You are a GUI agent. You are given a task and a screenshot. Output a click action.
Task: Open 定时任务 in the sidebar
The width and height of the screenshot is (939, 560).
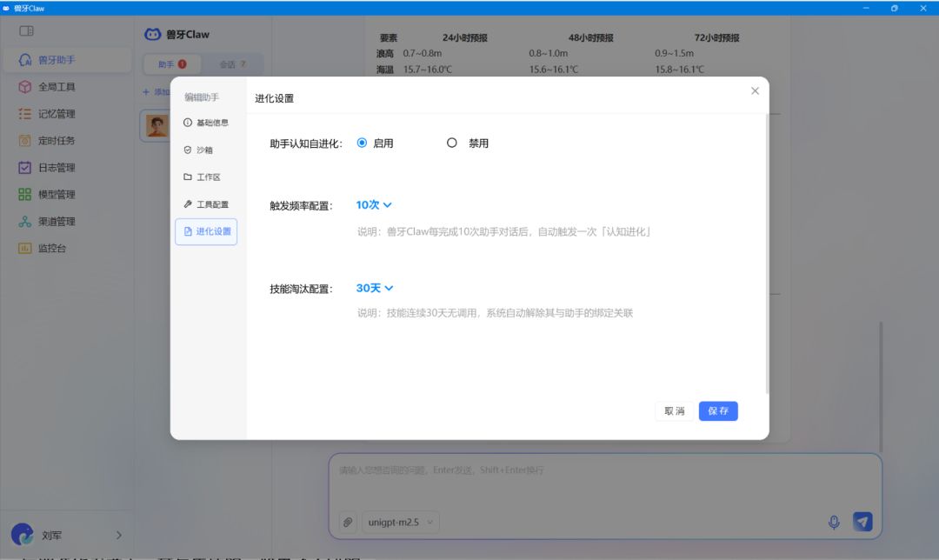(x=67, y=141)
